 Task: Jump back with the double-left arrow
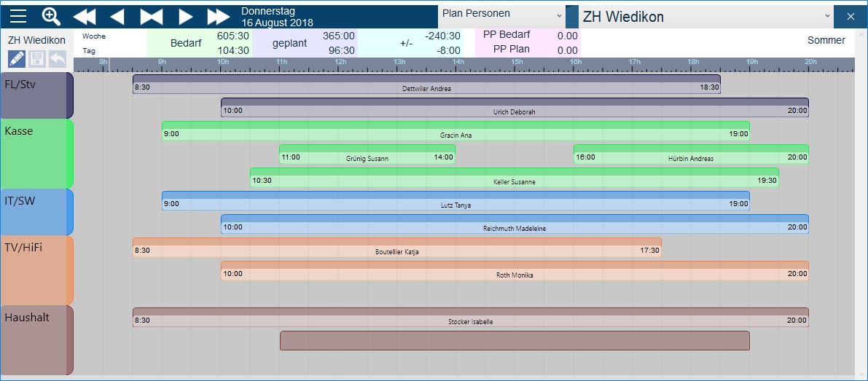[x=85, y=16]
